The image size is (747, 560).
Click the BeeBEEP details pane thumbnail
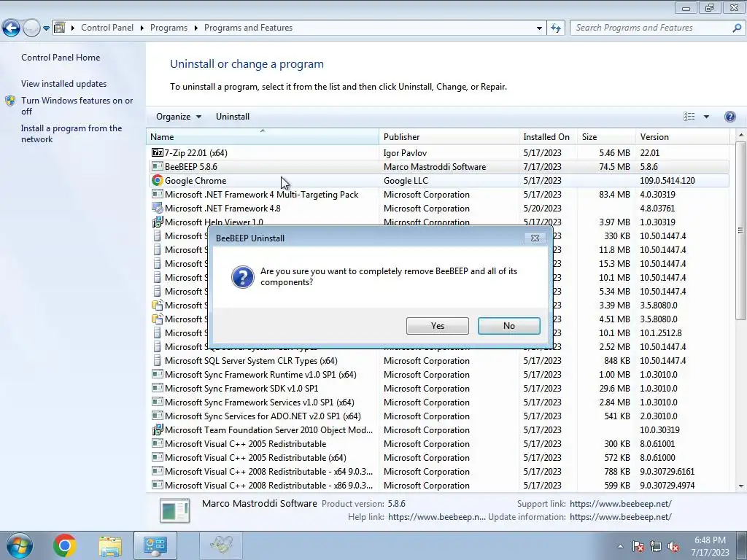pyautogui.click(x=174, y=510)
